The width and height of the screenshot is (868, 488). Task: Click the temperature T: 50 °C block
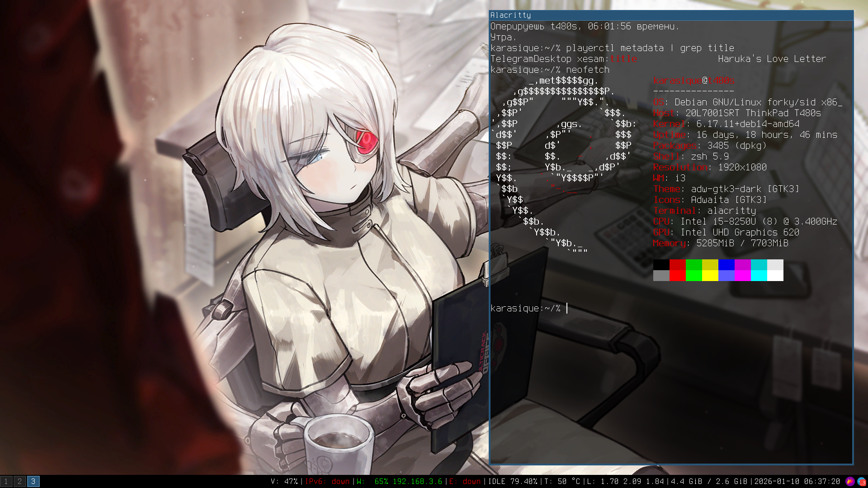[x=562, y=481]
